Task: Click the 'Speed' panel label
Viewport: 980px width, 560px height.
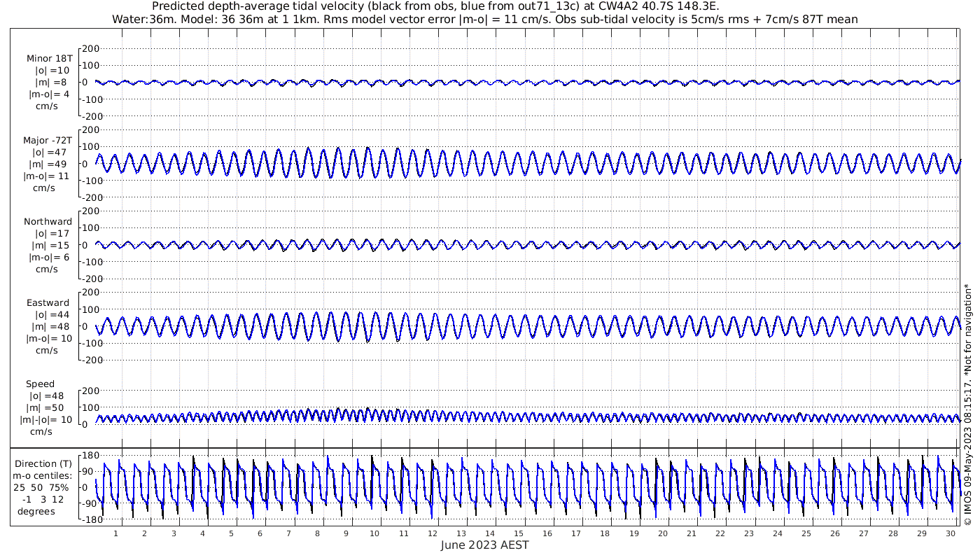Action: point(40,384)
